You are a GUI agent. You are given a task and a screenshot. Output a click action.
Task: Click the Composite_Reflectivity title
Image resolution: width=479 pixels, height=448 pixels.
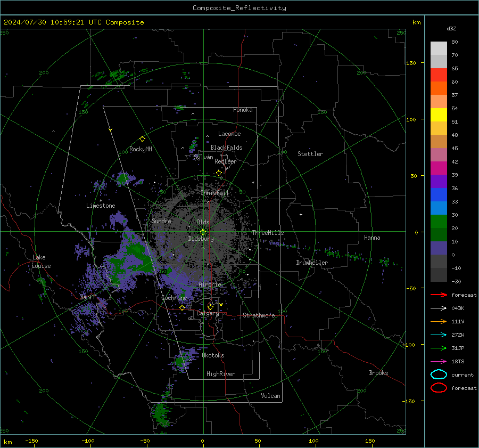240,8
